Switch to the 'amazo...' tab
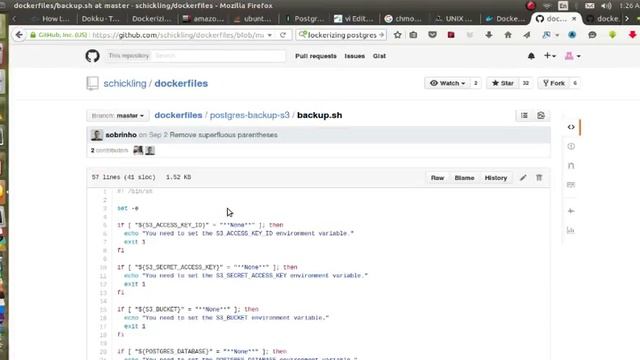This screenshot has width=640, height=360. tap(203, 19)
